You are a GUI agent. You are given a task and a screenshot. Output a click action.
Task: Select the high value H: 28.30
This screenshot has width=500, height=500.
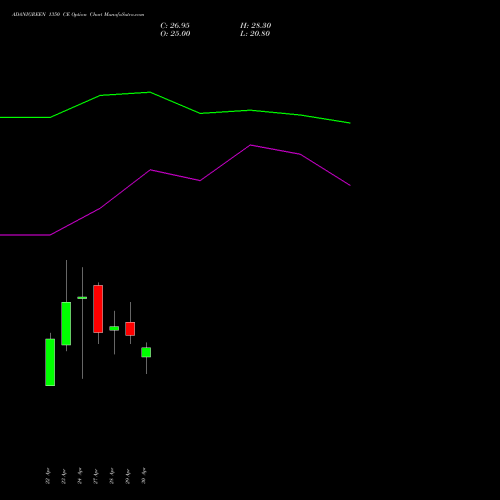coord(256,26)
